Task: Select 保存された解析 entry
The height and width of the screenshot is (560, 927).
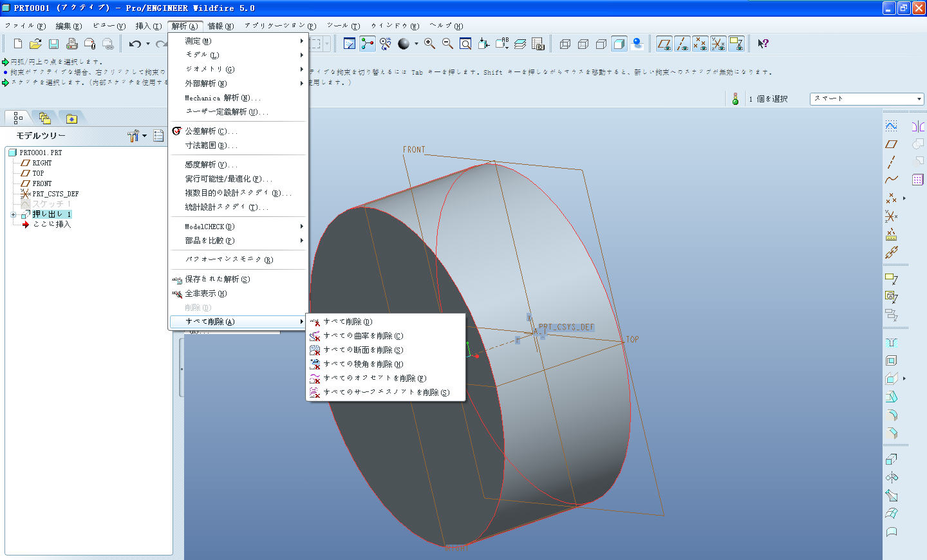Action: [237, 279]
